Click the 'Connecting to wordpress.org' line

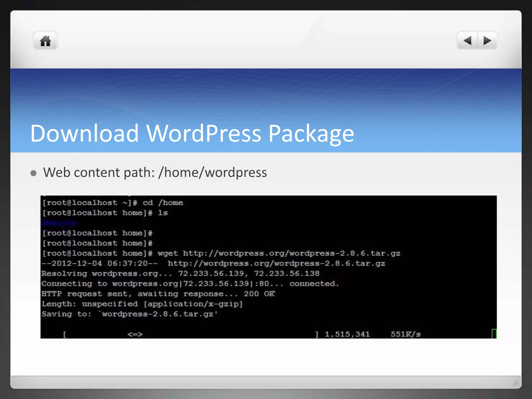[x=190, y=284]
